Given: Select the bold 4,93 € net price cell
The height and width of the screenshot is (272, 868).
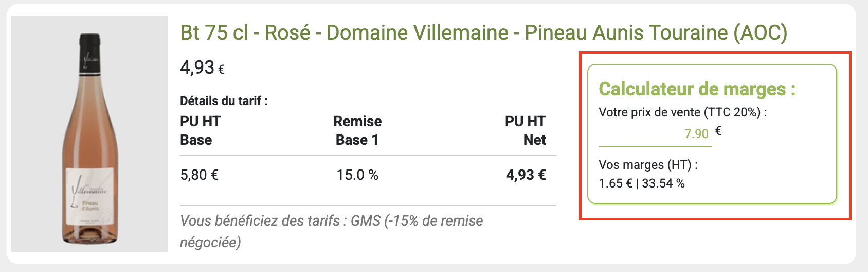Looking at the screenshot, I should (526, 175).
